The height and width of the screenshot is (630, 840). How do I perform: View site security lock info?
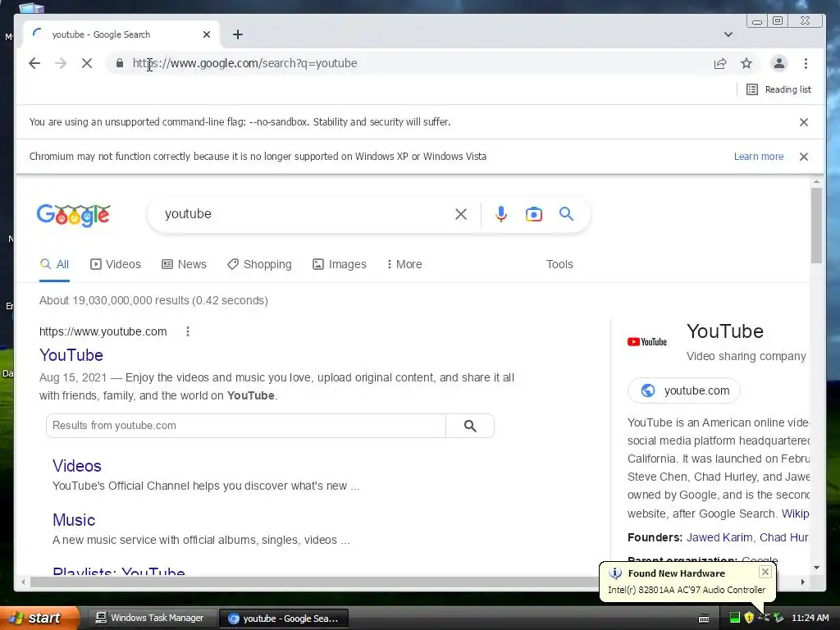click(120, 63)
